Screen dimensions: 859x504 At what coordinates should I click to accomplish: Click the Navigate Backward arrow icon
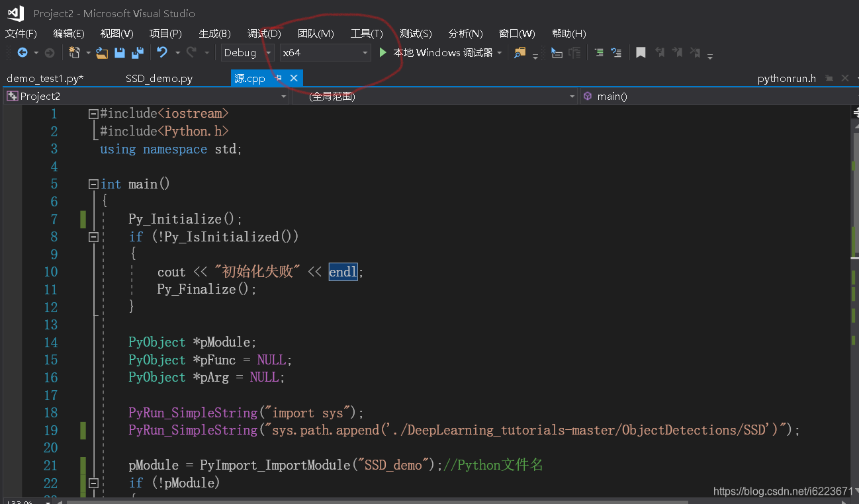(23, 52)
